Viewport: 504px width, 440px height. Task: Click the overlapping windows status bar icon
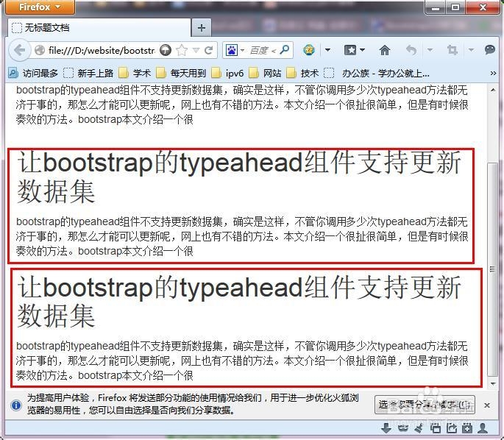point(436,428)
